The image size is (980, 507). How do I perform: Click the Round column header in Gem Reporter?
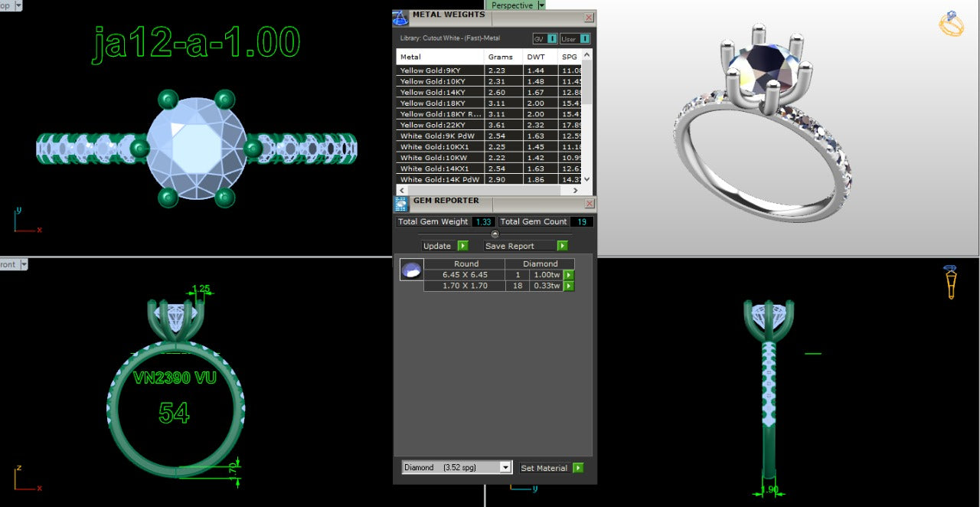466,264
